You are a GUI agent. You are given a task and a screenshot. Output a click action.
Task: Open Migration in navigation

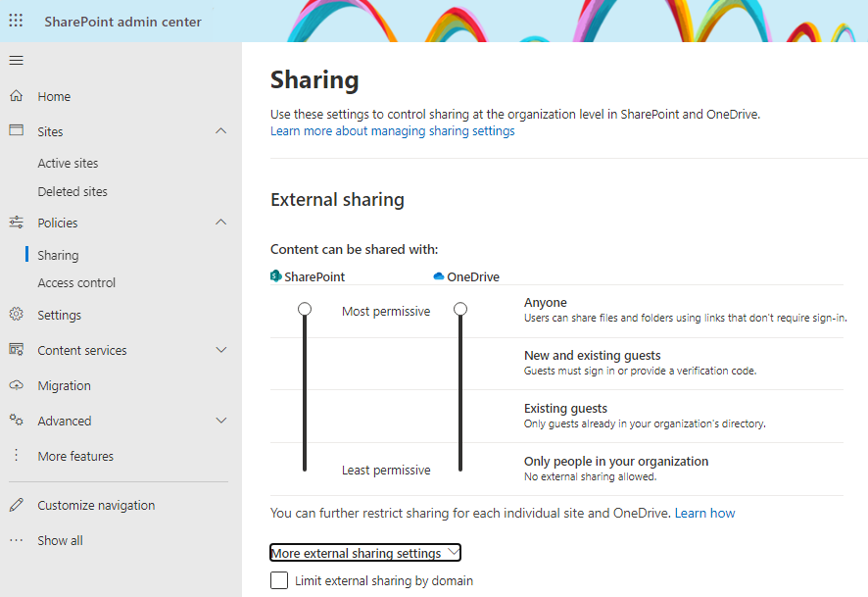pos(65,385)
